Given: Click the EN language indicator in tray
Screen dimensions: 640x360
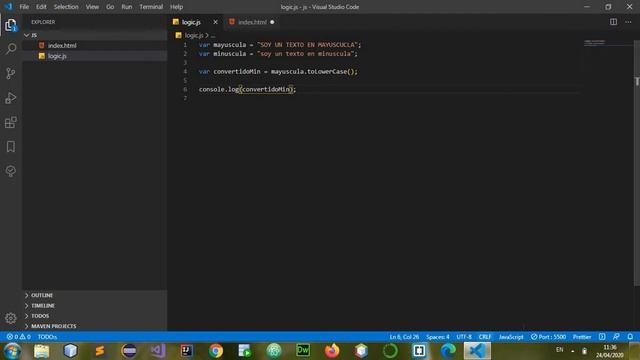Looking at the screenshot, I should pos(560,350).
